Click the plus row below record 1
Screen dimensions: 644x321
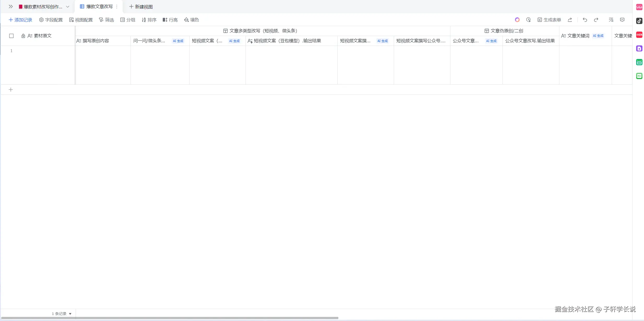(11, 90)
